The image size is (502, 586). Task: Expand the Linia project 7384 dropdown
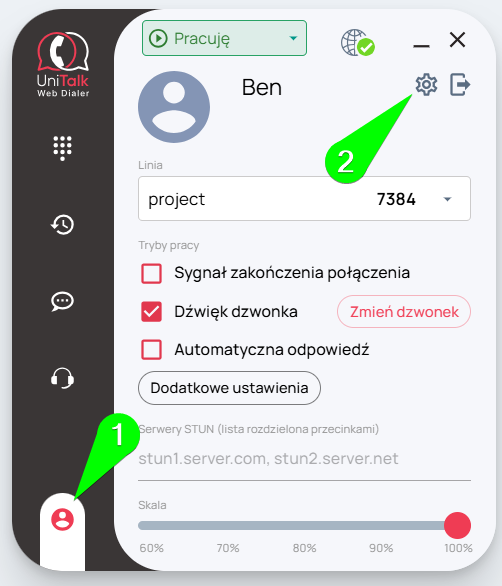point(304,198)
